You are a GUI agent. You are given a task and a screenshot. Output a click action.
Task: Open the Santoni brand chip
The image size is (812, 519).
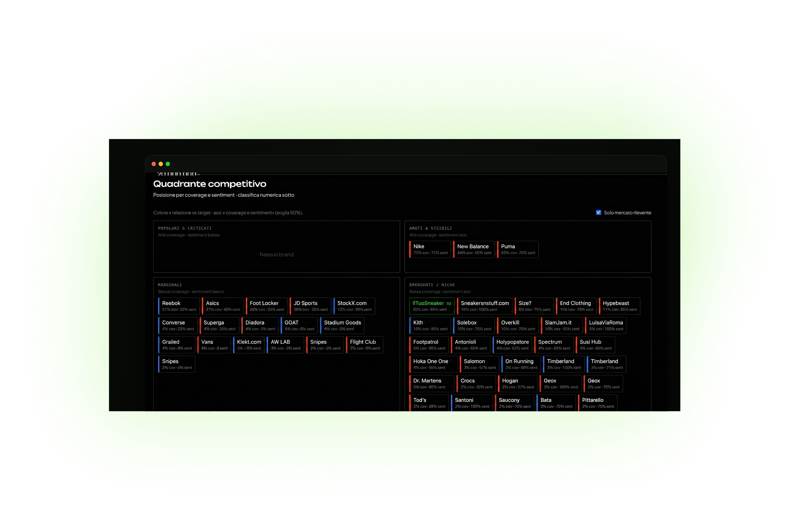472,403
